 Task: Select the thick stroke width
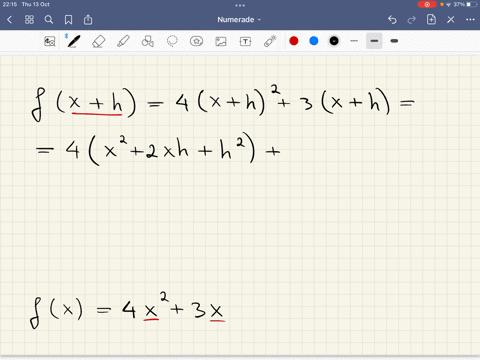394,41
